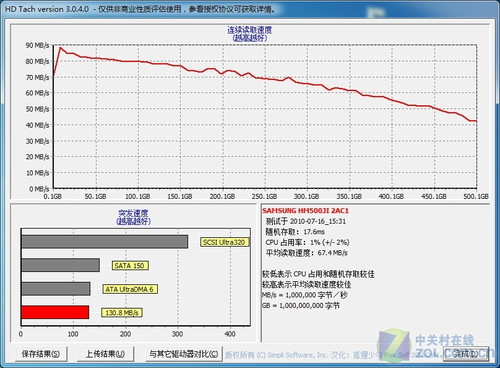Viewport: 500px width, 368px height.
Task: Click the gray ATA UltraDMA 6 bar
Action: click(56, 289)
